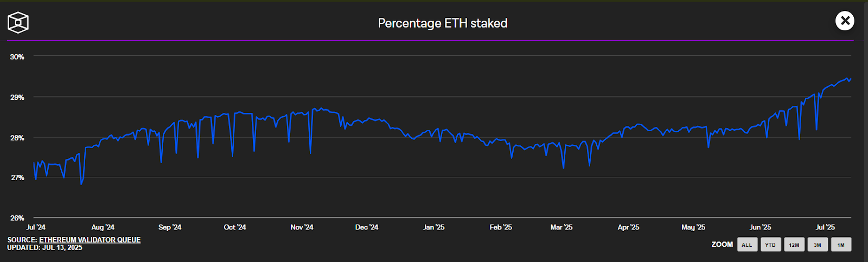This screenshot has width=868, height=262.
Task: Click the Jul '24 x-axis label
Action: [36, 227]
